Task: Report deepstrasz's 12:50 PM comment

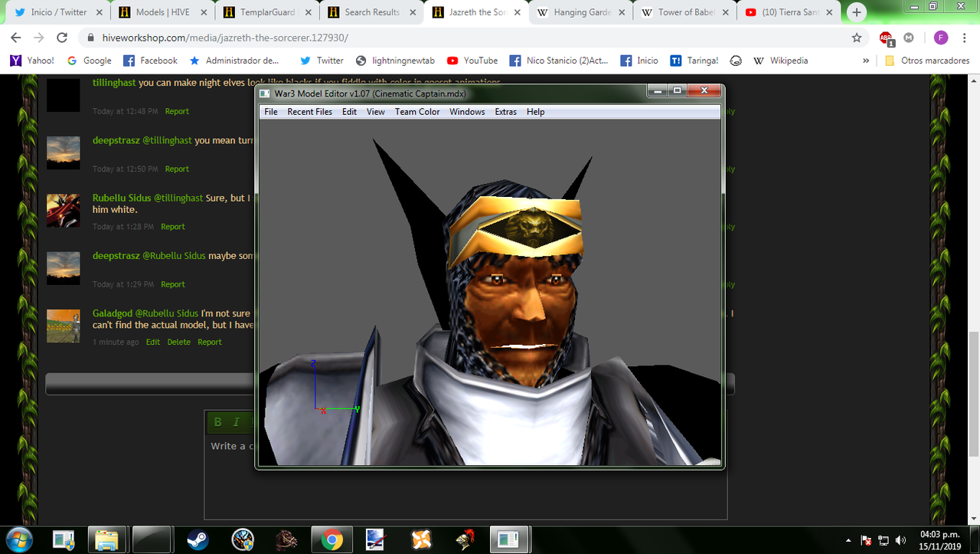Action: coord(177,169)
